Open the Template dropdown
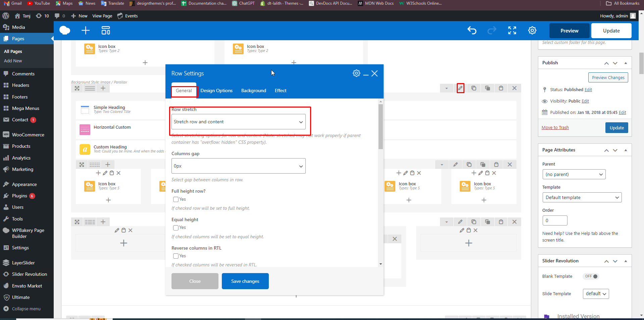Screen dimensions: 644x320 (x=582, y=197)
